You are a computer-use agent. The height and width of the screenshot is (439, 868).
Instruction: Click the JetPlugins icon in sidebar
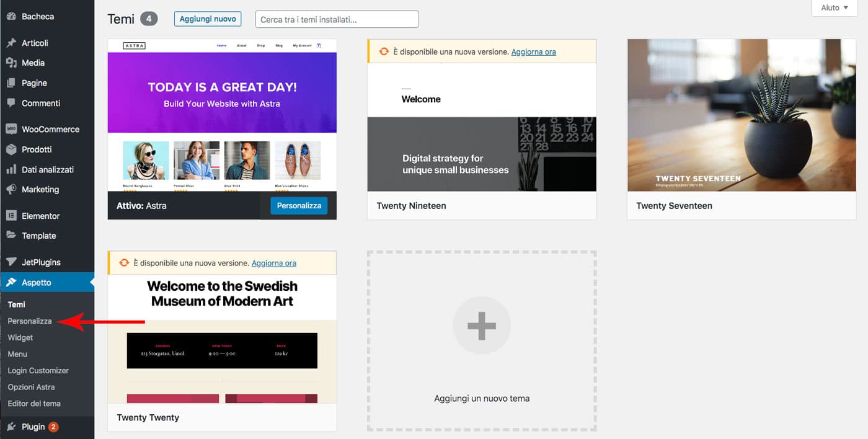tap(11, 262)
